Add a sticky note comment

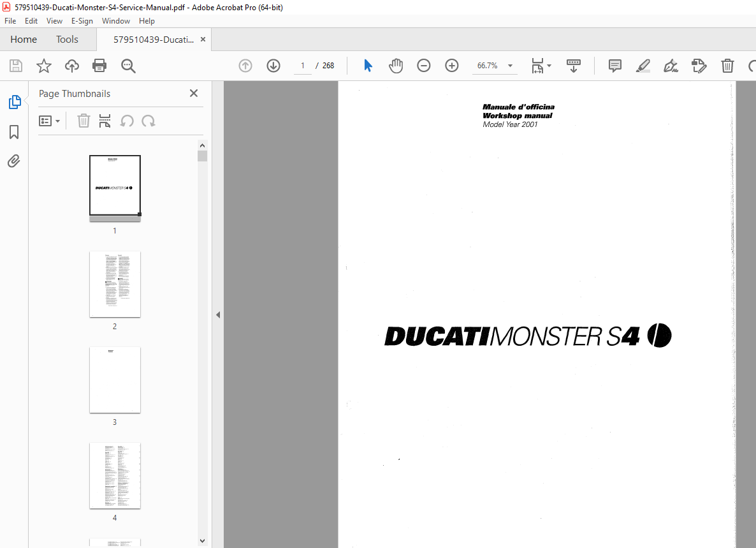click(x=614, y=66)
